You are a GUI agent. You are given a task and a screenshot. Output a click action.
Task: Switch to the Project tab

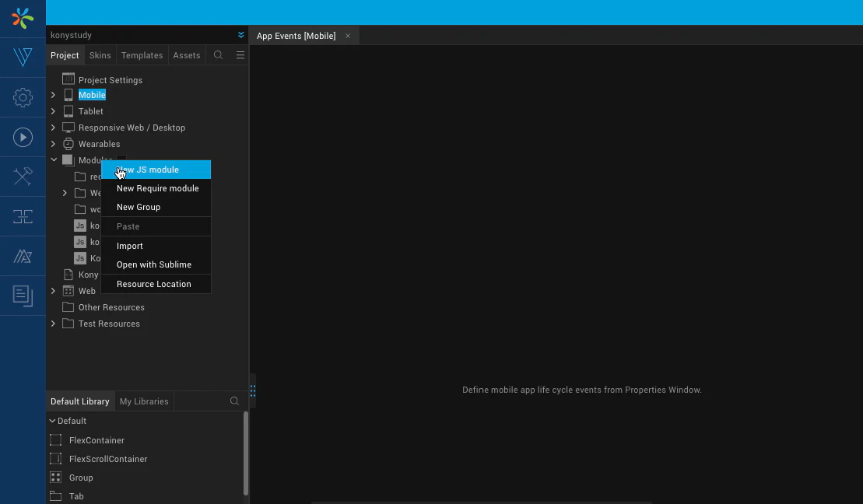coord(65,55)
